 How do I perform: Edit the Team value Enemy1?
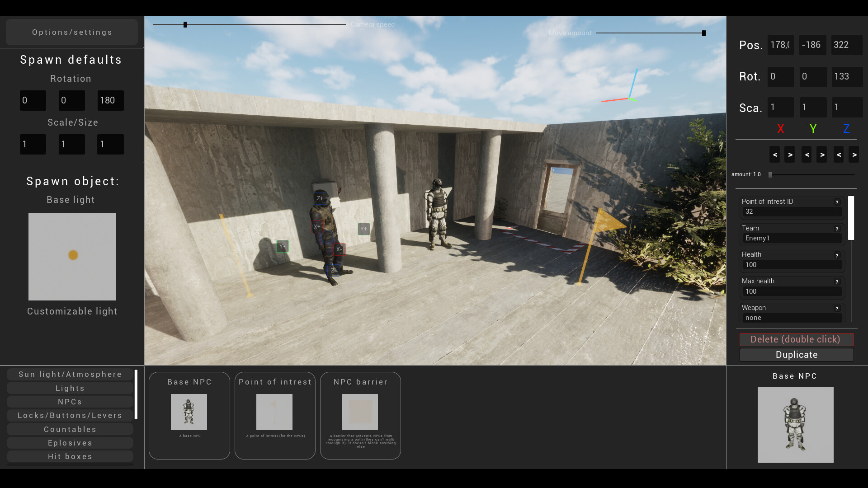click(793, 238)
